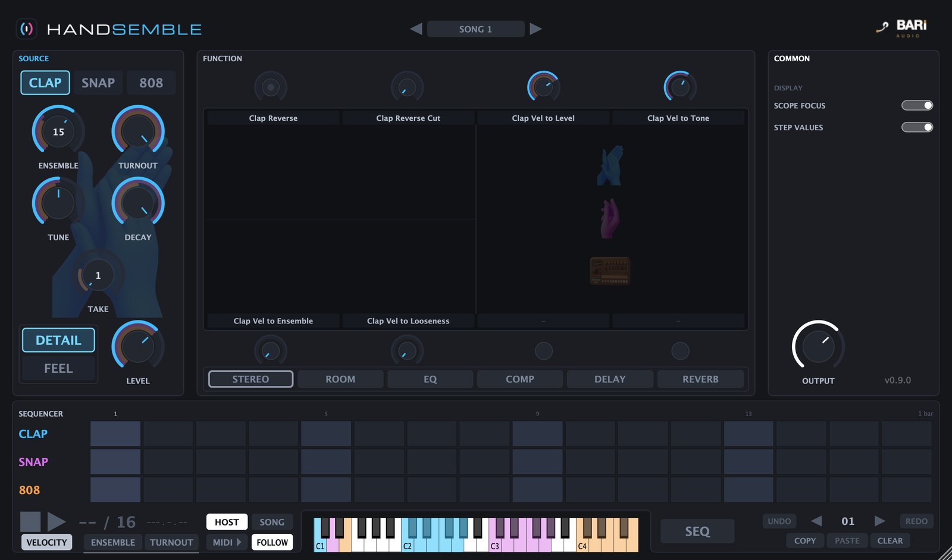Open the REVERB effect tab
The height and width of the screenshot is (560, 952).
(x=700, y=379)
